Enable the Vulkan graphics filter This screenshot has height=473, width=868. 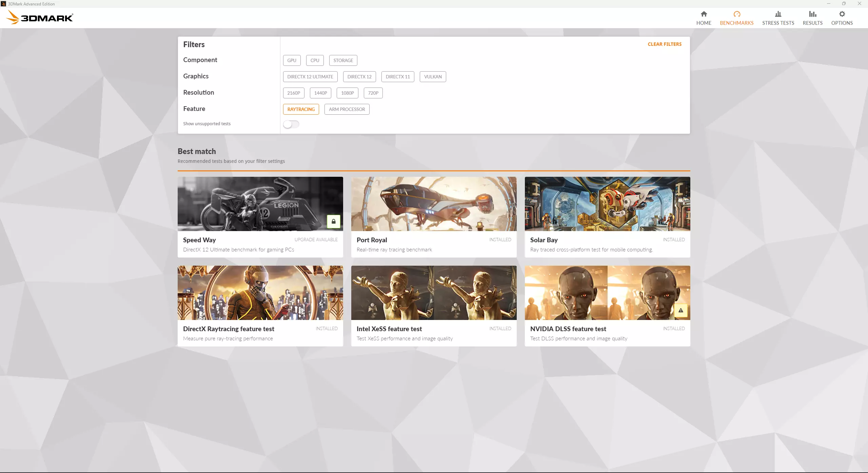[x=433, y=77]
